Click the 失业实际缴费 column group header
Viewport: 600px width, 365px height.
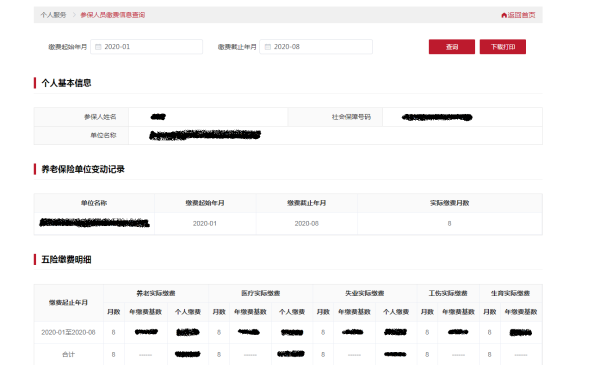pyautogui.click(x=365, y=293)
